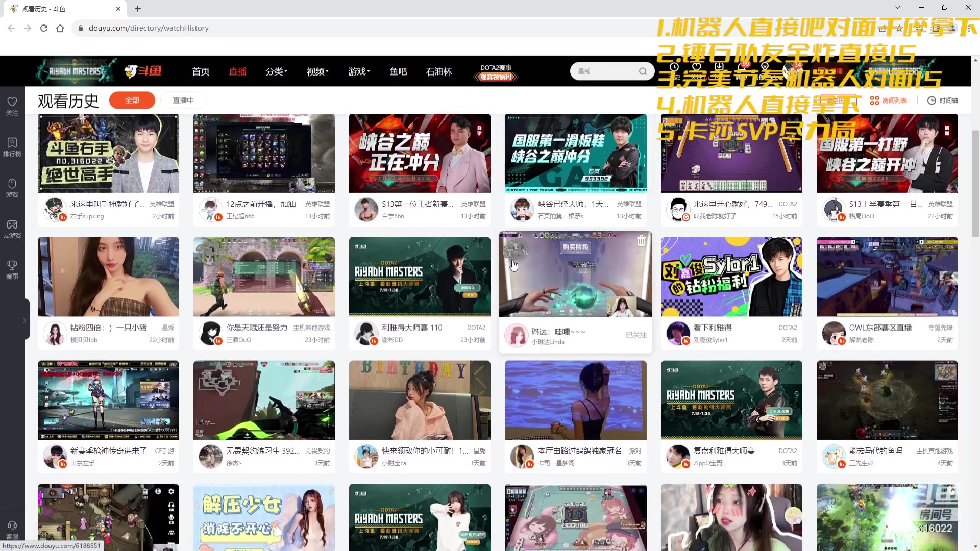Click streamer name 楼贝贝lbb
The height and width of the screenshot is (551, 980).
pyautogui.click(x=84, y=340)
